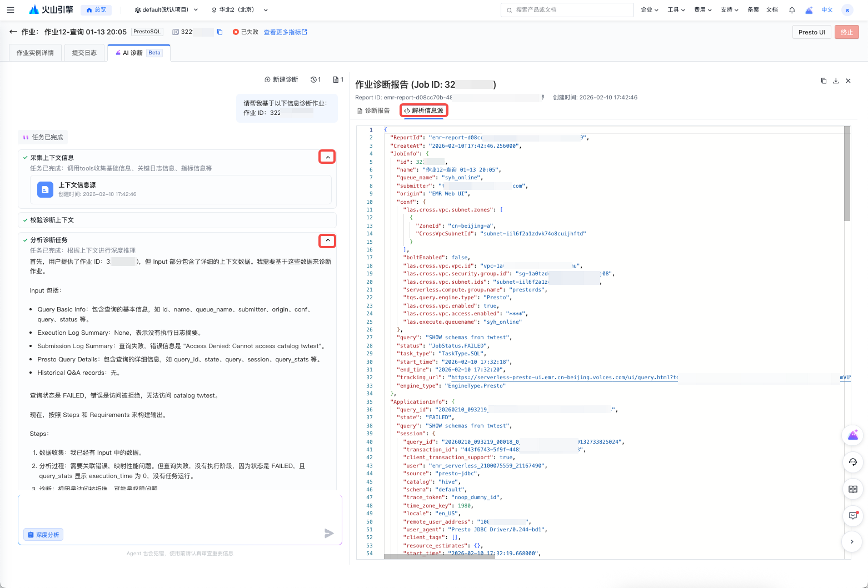868x588 pixels.
Task: Copy the diagnosis report content
Action: [824, 81]
